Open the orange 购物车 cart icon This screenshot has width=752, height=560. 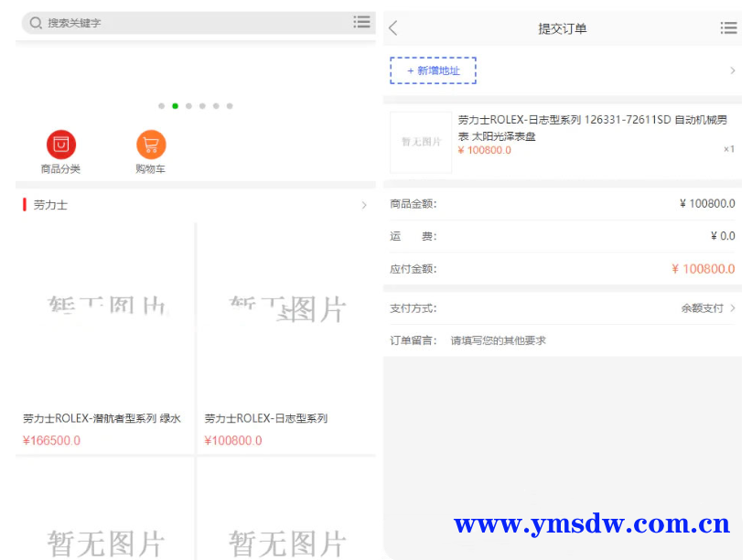click(151, 145)
